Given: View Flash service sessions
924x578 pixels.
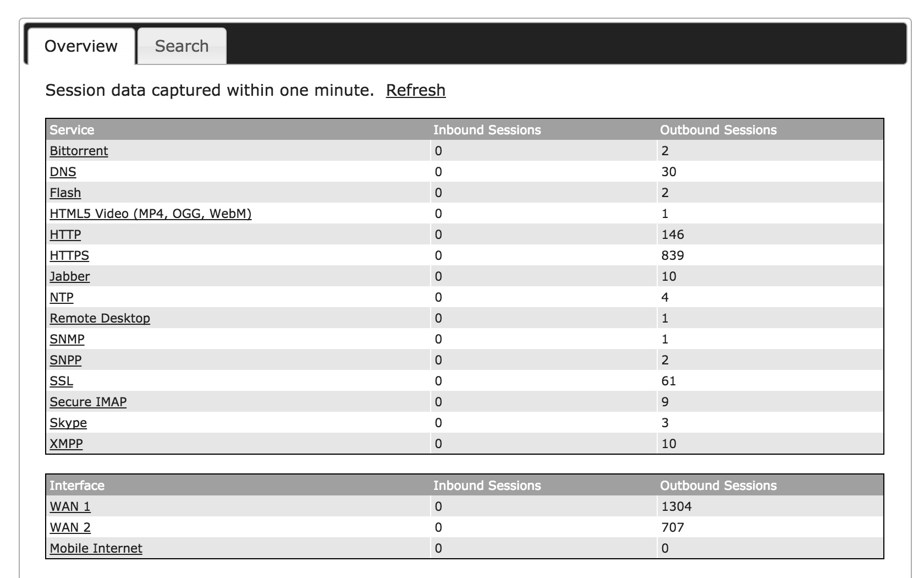Looking at the screenshot, I should (x=65, y=193).
